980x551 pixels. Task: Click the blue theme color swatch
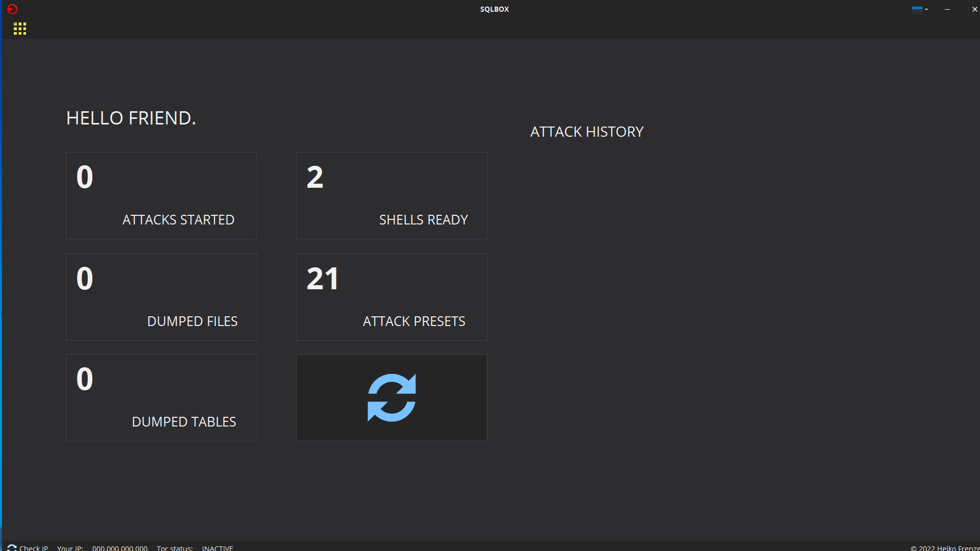pyautogui.click(x=917, y=9)
